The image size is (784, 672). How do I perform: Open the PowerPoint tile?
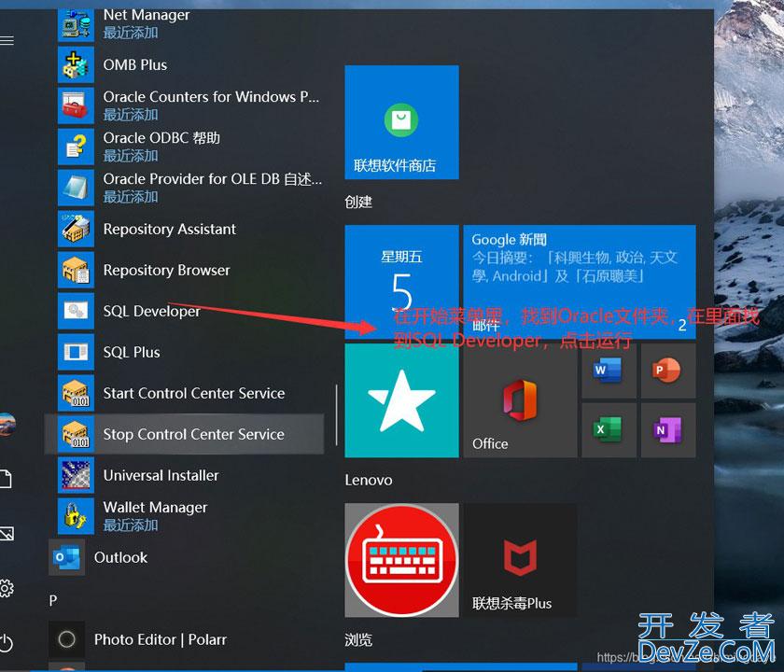tap(668, 371)
